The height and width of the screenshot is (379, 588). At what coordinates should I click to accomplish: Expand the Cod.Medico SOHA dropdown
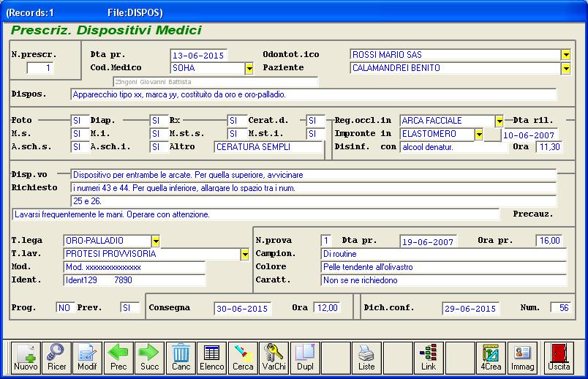249,68
